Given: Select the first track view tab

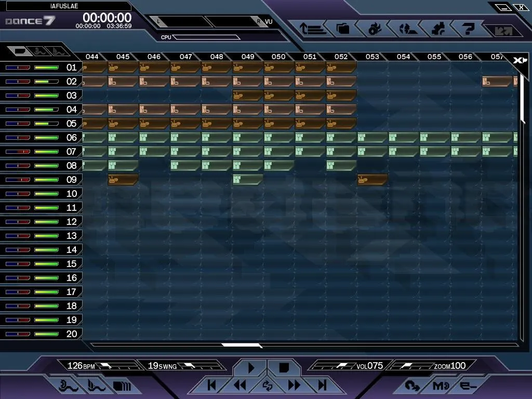Looking at the screenshot, I should (20, 51).
